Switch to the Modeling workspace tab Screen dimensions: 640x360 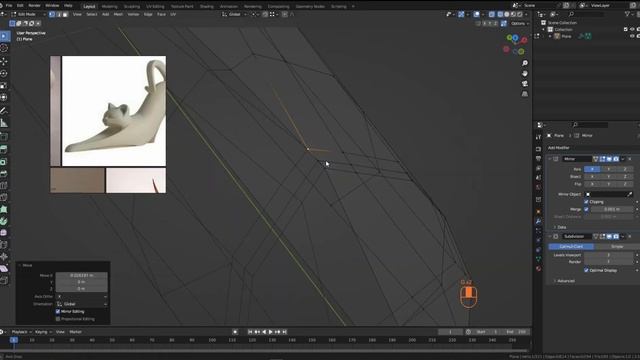click(109, 6)
